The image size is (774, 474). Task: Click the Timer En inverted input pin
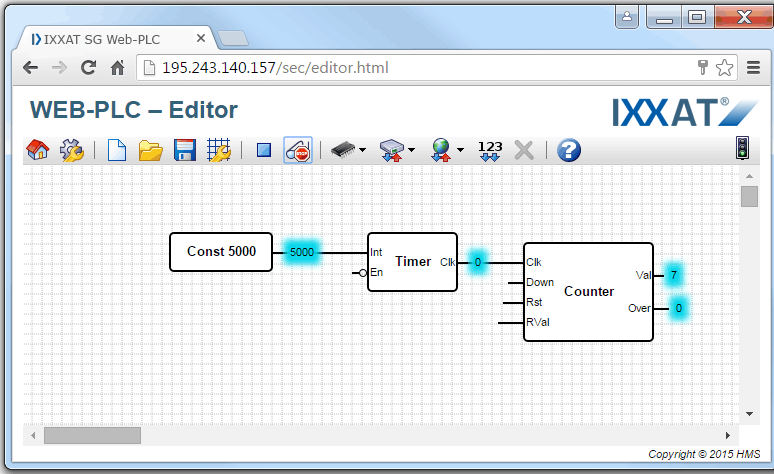[363, 273]
